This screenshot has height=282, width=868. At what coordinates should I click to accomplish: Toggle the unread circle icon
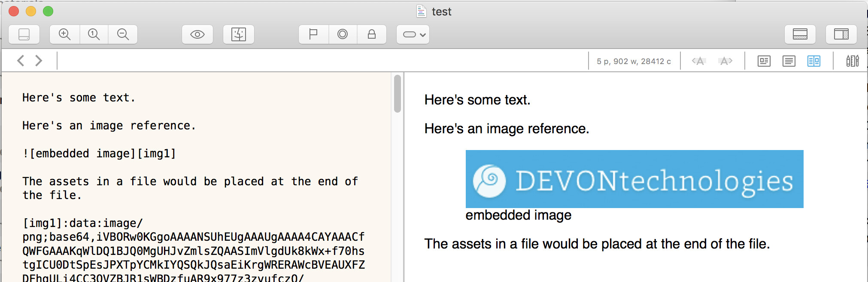(x=343, y=34)
